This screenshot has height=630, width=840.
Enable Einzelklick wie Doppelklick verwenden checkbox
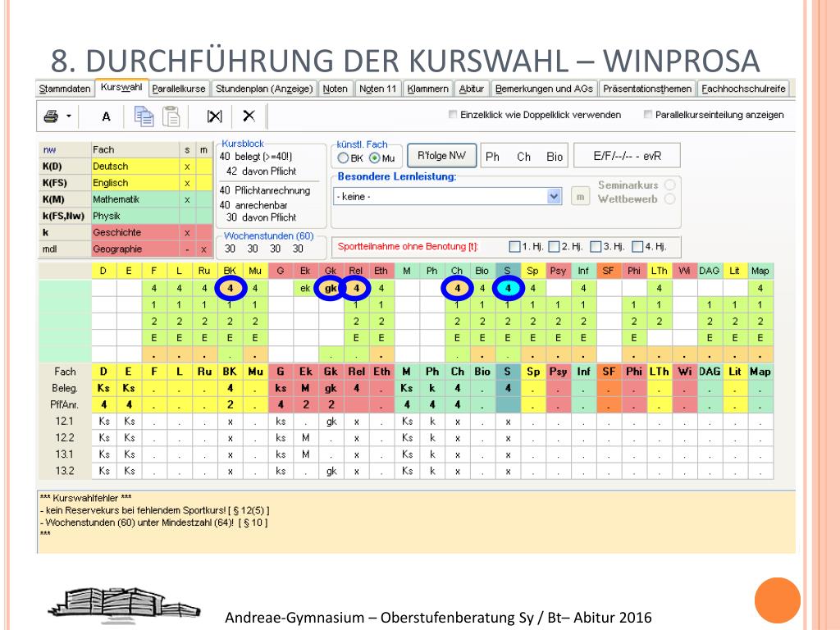point(453,114)
